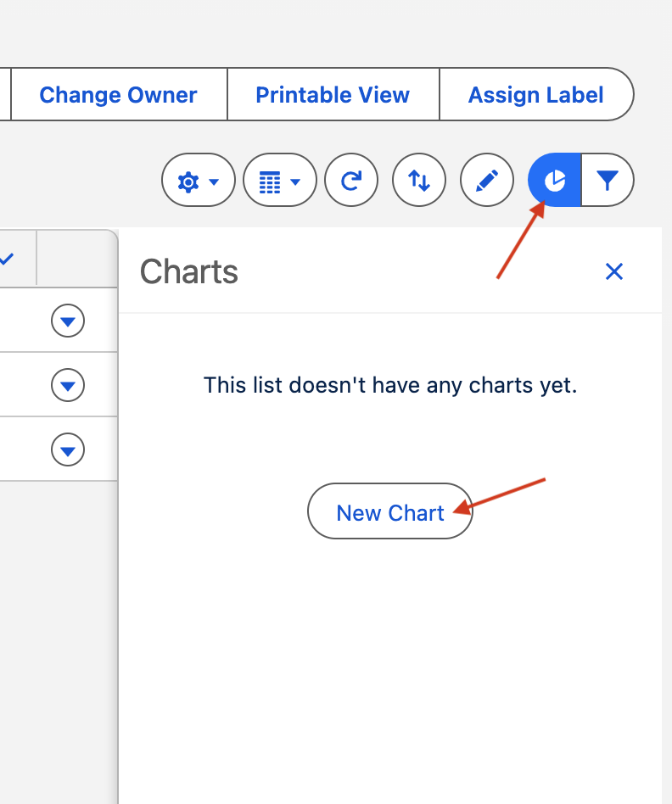Refresh the list with circular arrow icon
The image size is (672, 804).
[351, 180]
